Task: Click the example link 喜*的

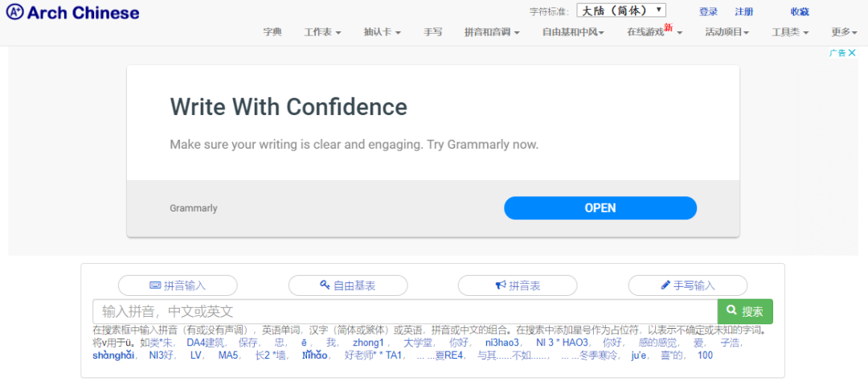Action: tap(671, 355)
